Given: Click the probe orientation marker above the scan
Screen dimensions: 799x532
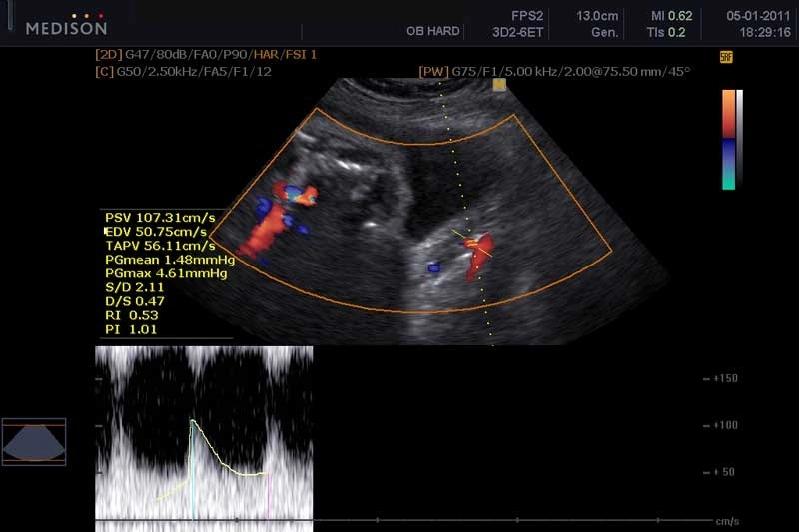Looking at the screenshot, I should (499, 84).
